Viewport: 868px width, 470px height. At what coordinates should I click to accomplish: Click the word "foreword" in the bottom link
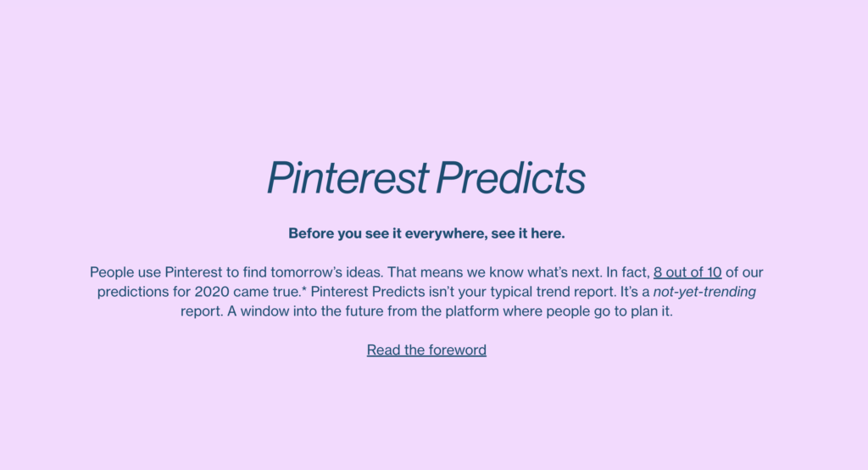[x=457, y=350]
